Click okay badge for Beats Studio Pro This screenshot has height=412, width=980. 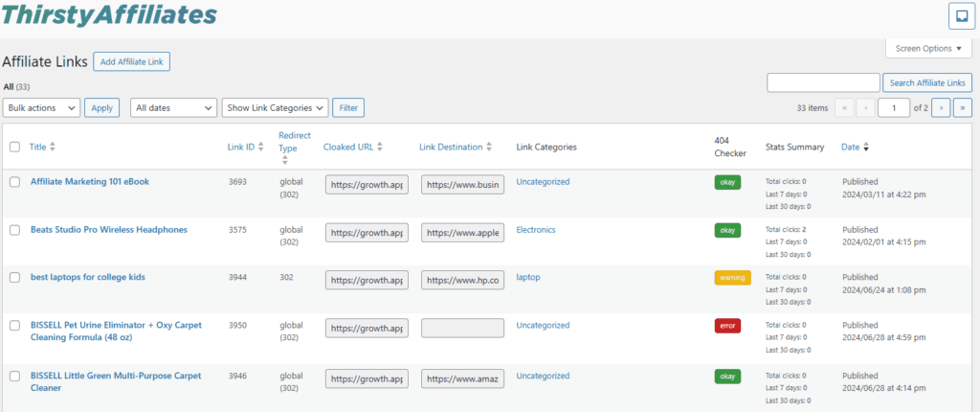pyautogui.click(x=727, y=230)
